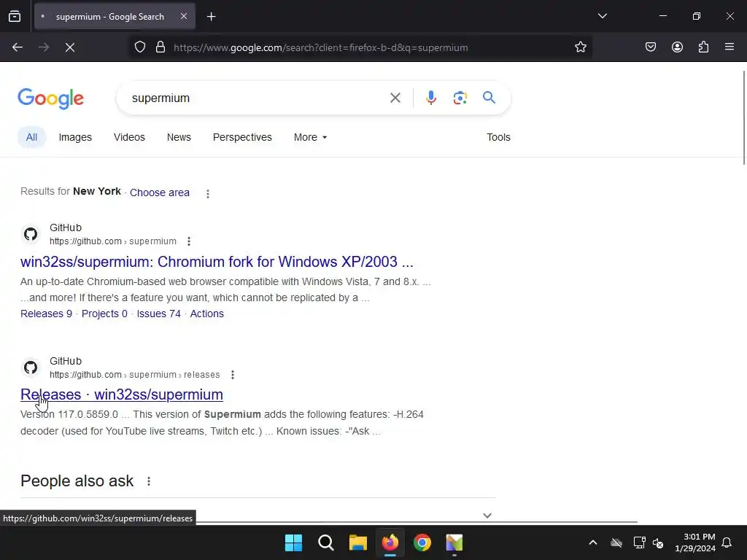View site security padlock info
Image resolution: width=747 pixels, height=560 pixels.
tap(160, 47)
